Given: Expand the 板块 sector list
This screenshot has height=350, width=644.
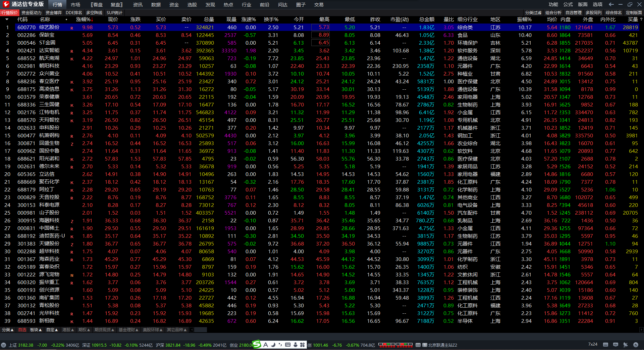Looking at the screenshot, I should click(x=36, y=330).
